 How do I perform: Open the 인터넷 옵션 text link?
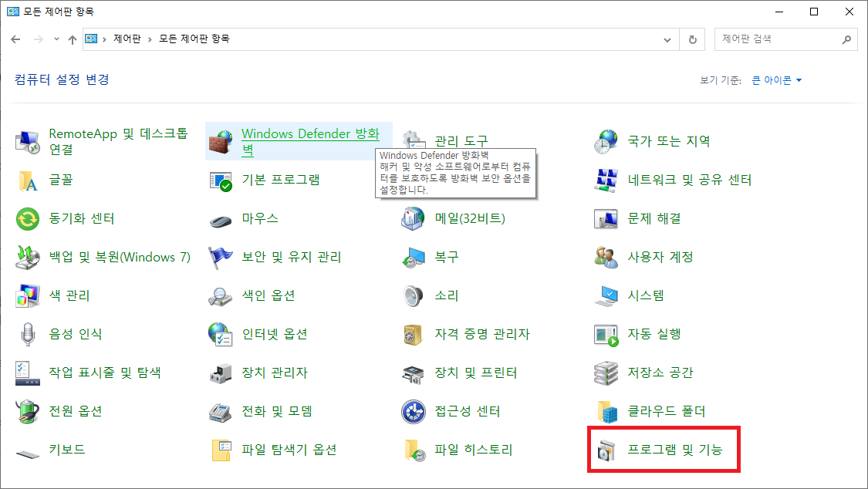pos(274,334)
